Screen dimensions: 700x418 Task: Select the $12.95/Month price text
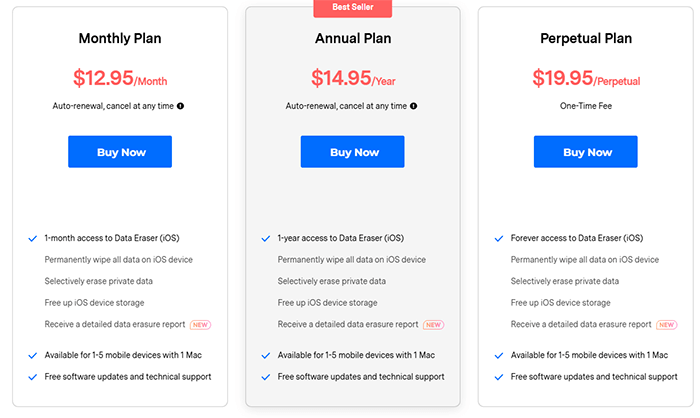point(120,78)
